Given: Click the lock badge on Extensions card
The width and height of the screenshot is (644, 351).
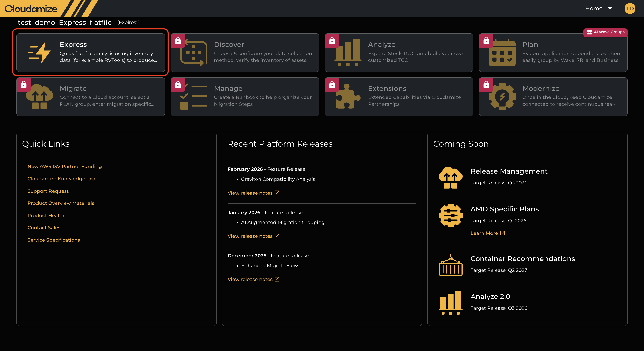Looking at the screenshot, I should (x=332, y=85).
